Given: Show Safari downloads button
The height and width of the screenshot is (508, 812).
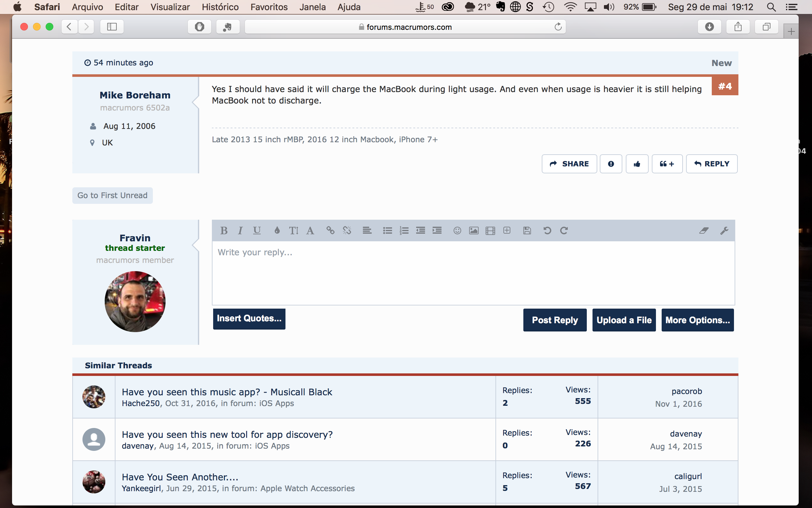Looking at the screenshot, I should (709, 27).
